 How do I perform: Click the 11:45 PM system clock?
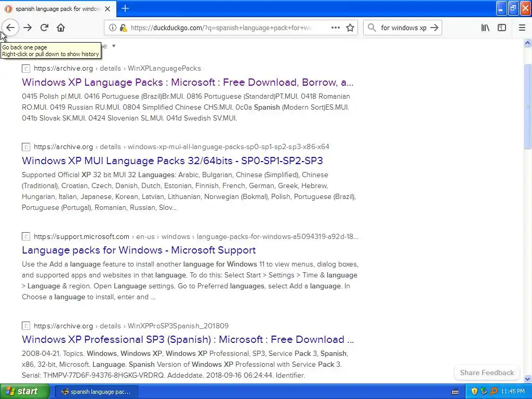click(513, 392)
